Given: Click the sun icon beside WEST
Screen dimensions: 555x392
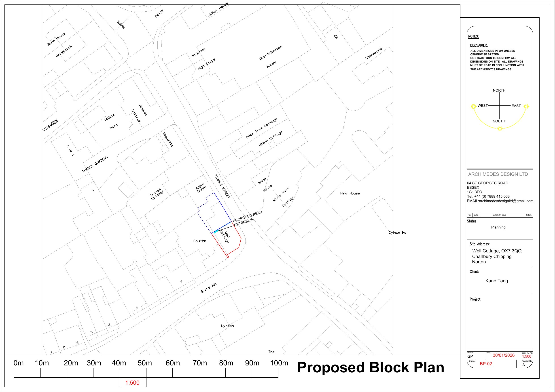Looking at the screenshot, I should 474,107.
